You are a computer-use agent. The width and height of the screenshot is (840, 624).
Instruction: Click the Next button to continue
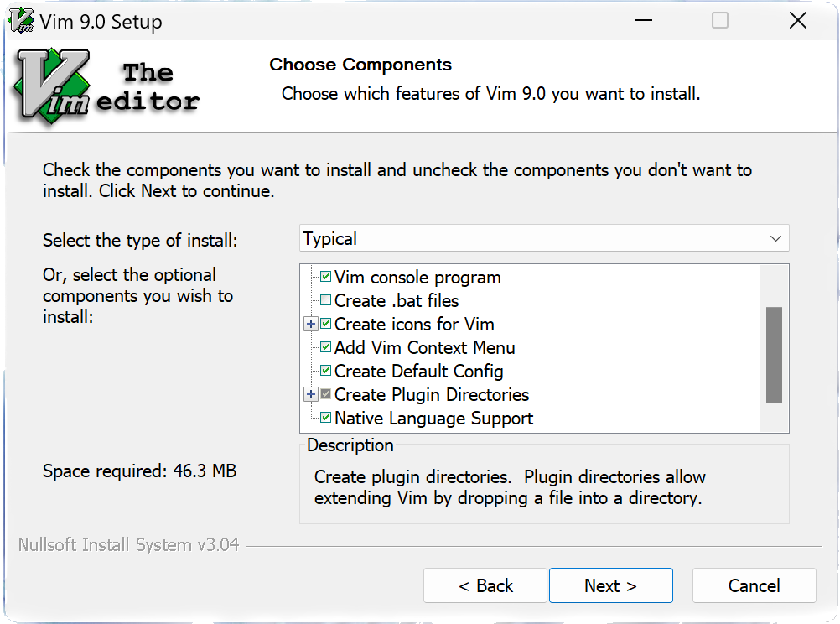point(610,585)
